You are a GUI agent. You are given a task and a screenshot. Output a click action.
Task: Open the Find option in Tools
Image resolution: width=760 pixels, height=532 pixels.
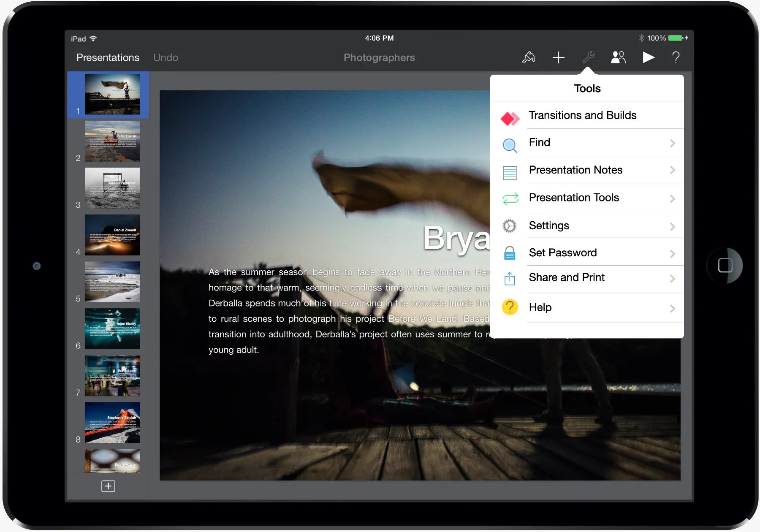coord(540,143)
